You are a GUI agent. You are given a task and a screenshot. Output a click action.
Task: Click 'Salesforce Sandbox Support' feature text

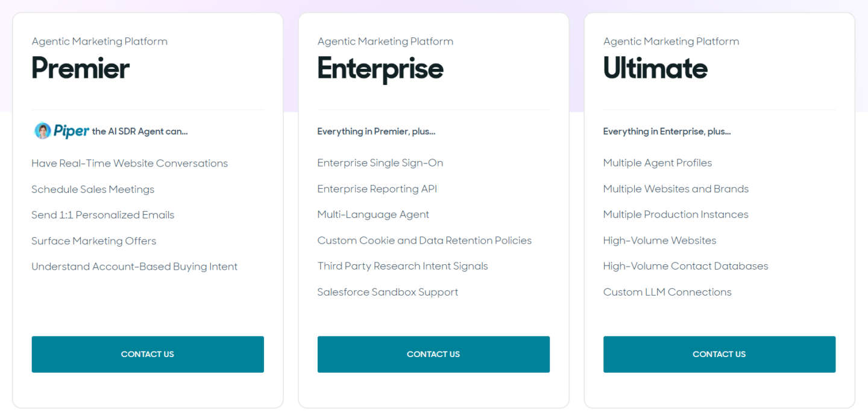pos(388,292)
